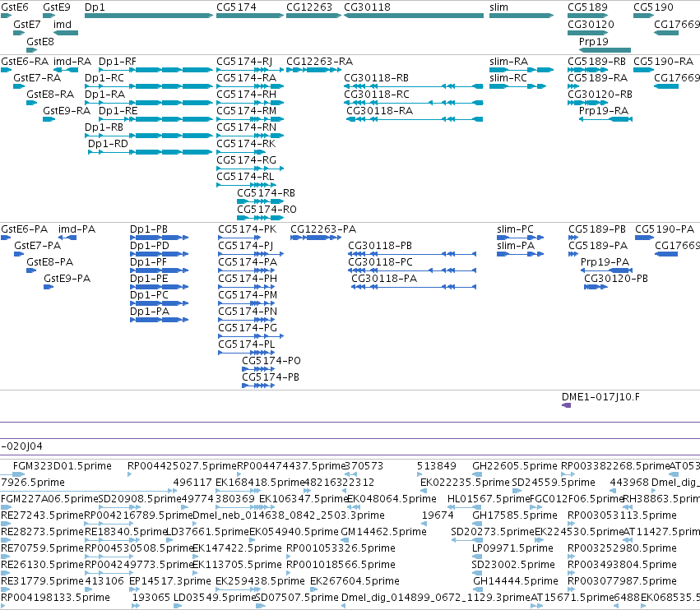Click the CG5190-PA protein label
Screen dimensions: 700x610
665,229
